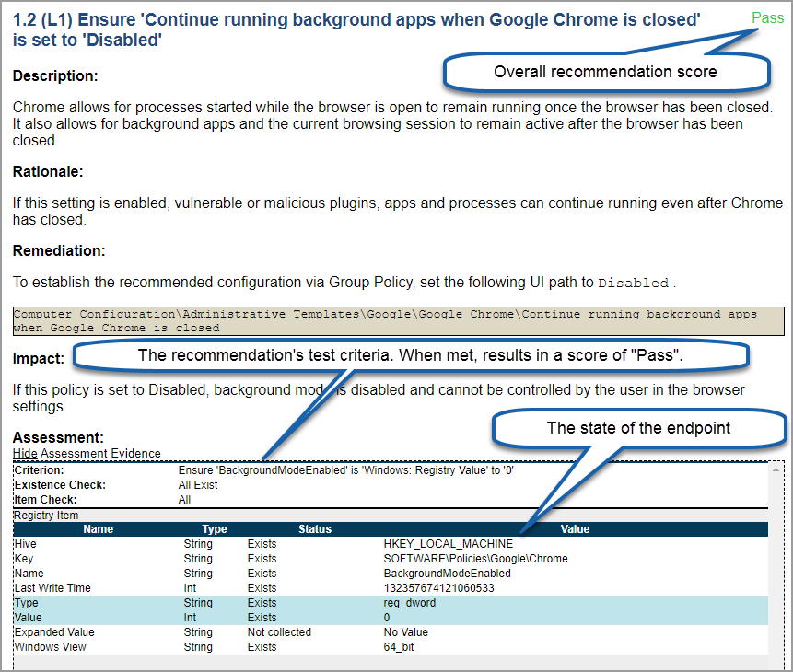The image size is (793, 672).
Task: Click the 'Status' column header
Action: coord(315,528)
